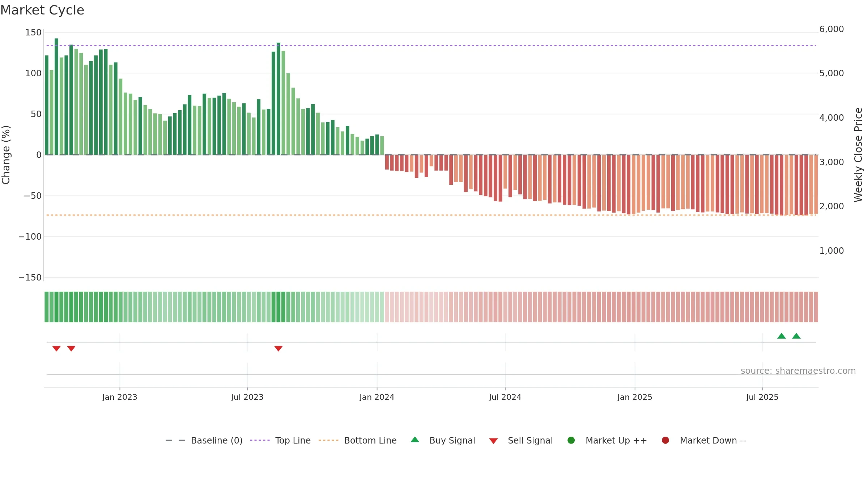Click the −100 left axis tick label

click(x=30, y=237)
